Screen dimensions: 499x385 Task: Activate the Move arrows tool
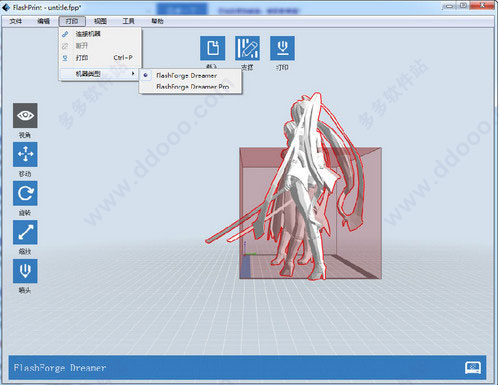pyautogui.click(x=25, y=154)
